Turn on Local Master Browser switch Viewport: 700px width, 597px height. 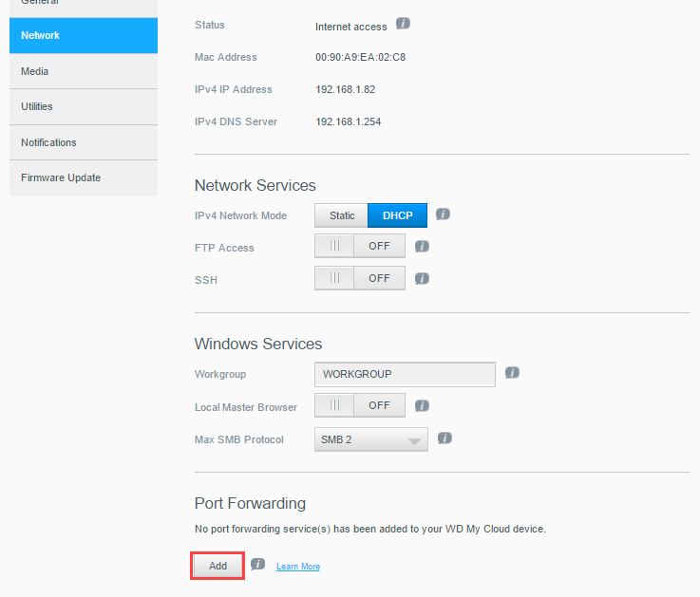[360, 405]
